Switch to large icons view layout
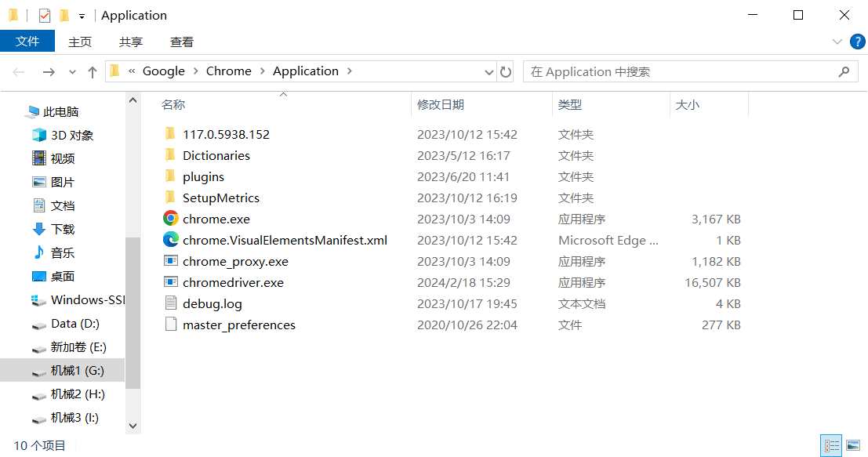This screenshot has width=868, height=457. pyautogui.click(x=853, y=445)
